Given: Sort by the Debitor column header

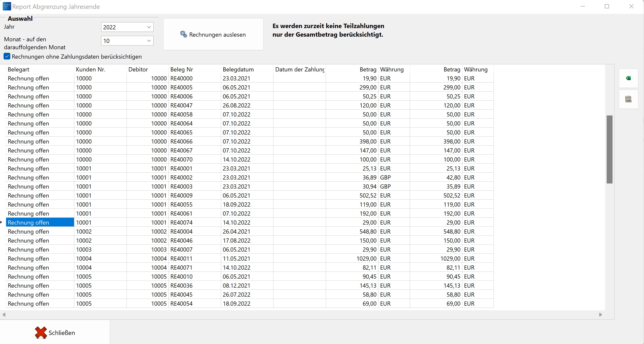Looking at the screenshot, I should (147, 69).
